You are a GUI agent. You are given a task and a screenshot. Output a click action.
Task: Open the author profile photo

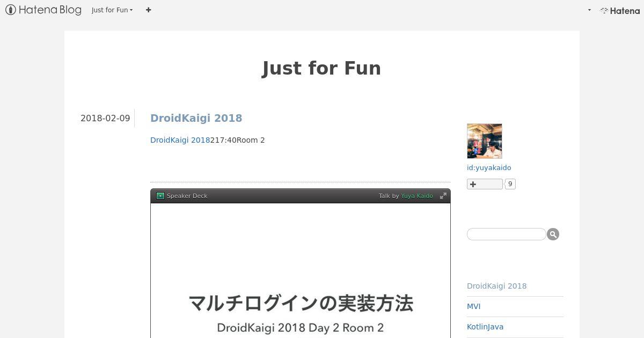tap(485, 141)
